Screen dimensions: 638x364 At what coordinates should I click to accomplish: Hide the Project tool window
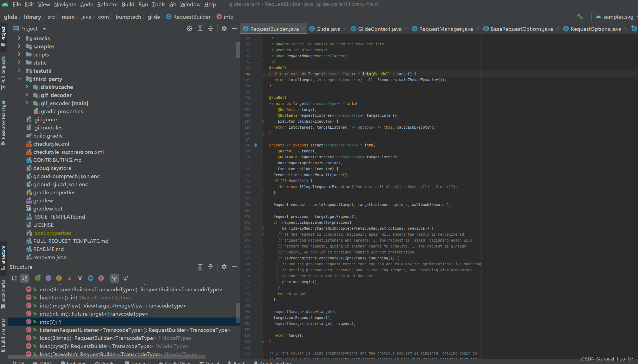click(235, 29)
